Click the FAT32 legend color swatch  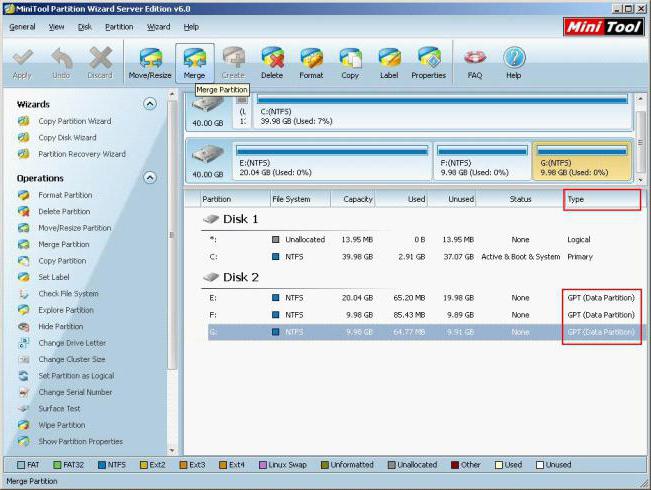[x=57, y=465]
